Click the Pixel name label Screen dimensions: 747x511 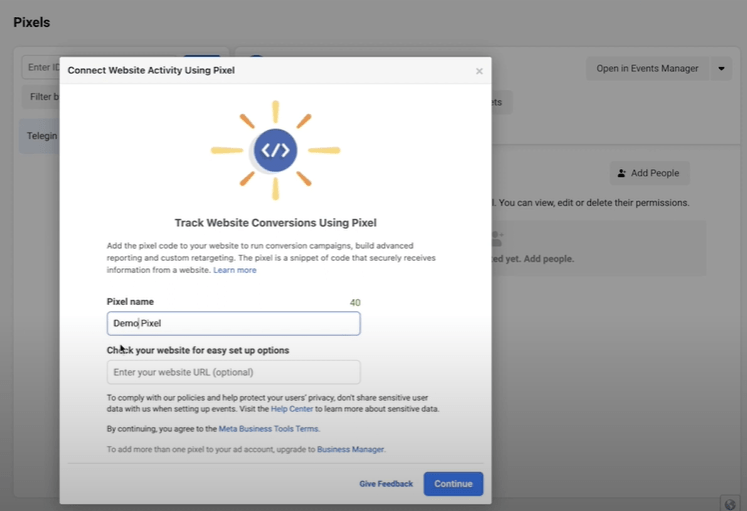[x=130, y=301]
